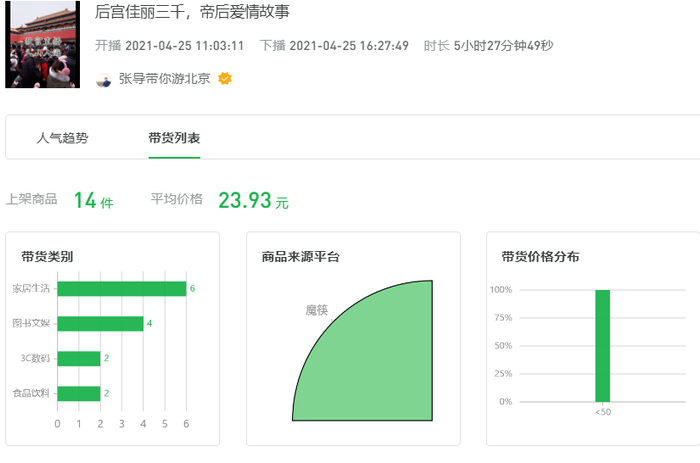Viewport: 700px width, 463px height.
Task: Click the 50% label on price chart axis
Action: 503,346
